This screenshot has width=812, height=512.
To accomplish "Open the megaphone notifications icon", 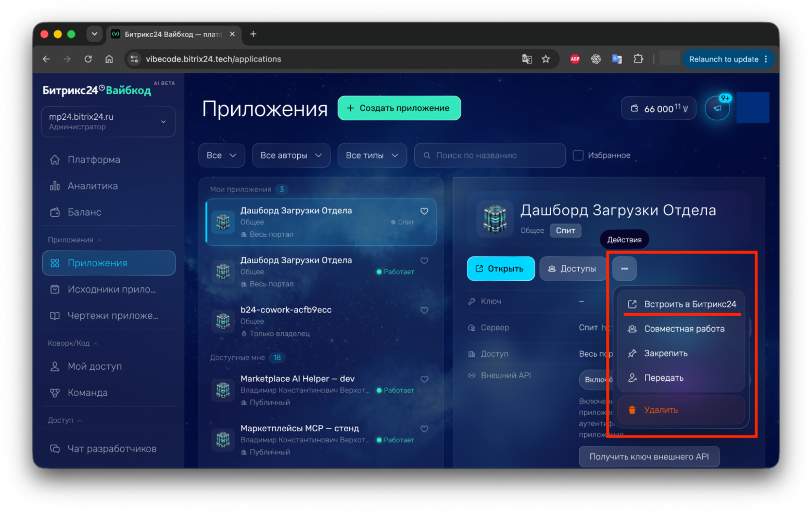I will (x=717, y=108).
